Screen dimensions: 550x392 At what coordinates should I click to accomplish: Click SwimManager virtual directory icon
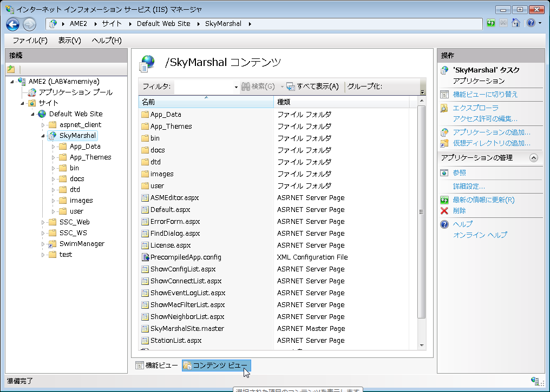click(x=53, y=244)
